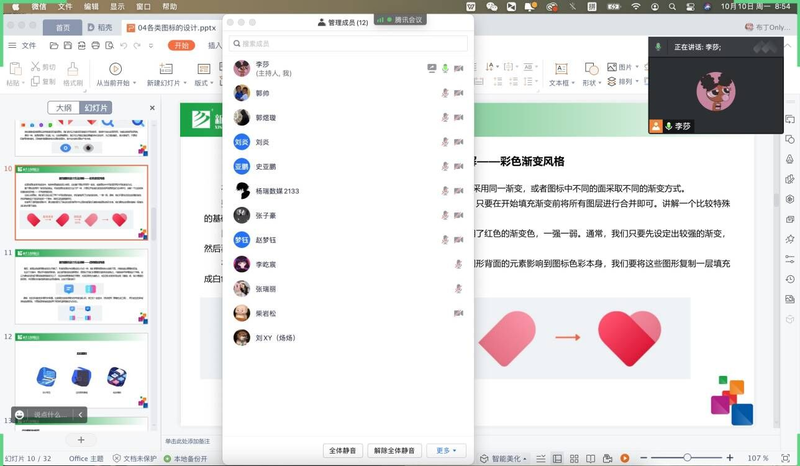
Task: Toggle 史亚鹏's microphone mute state
Action: (445, 166)
